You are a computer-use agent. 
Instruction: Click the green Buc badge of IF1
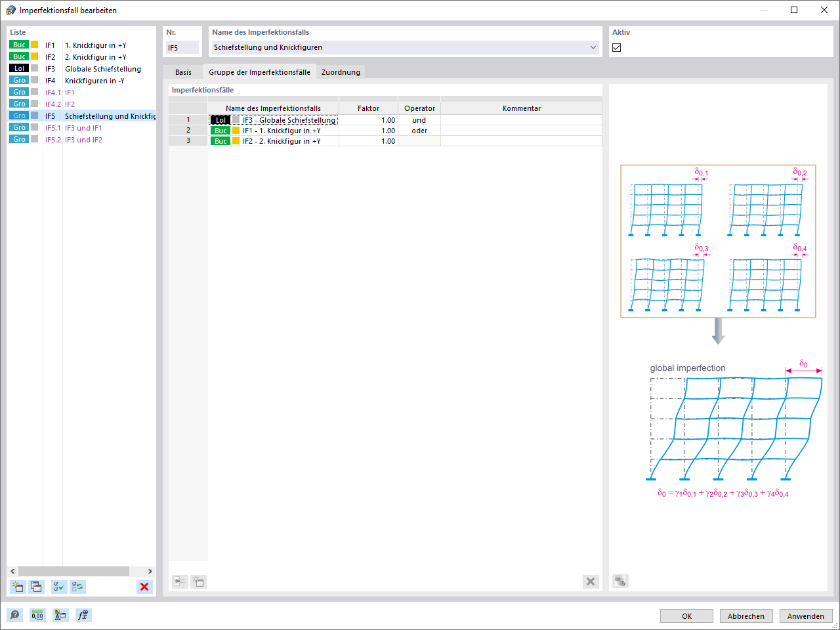(19, 45)
